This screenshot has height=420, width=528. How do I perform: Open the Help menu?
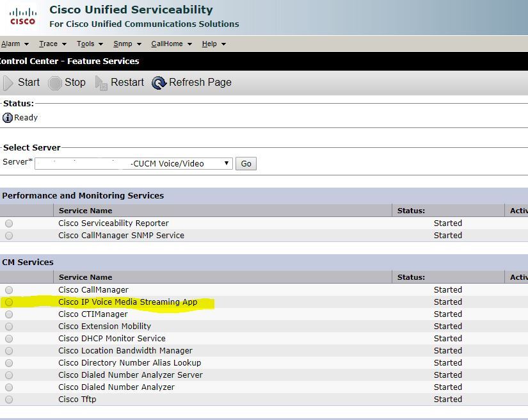pos(210,44)
